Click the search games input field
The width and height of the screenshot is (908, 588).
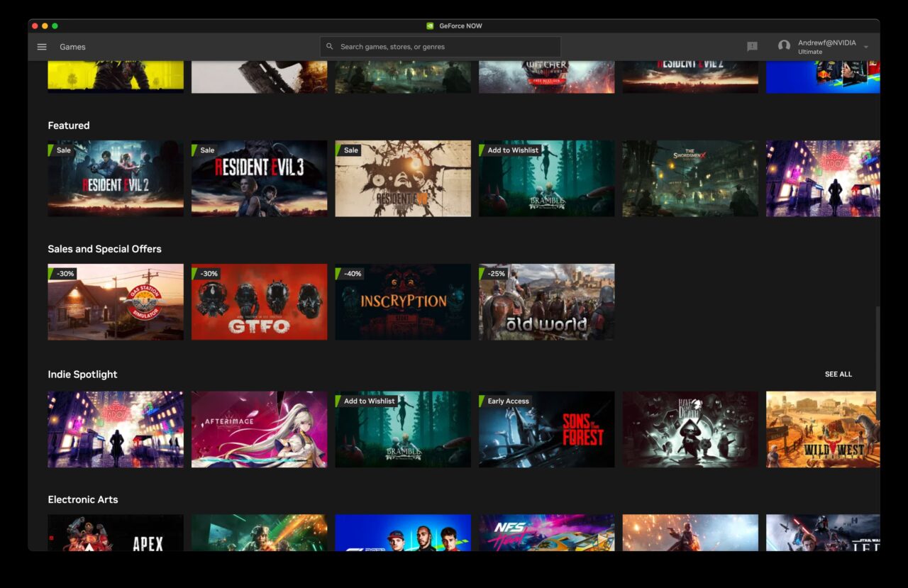point(440,46)
